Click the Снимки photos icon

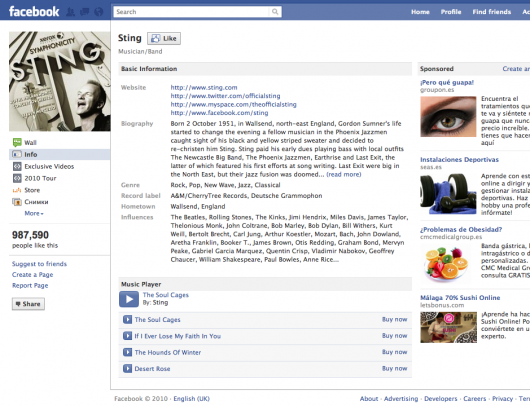17,202
